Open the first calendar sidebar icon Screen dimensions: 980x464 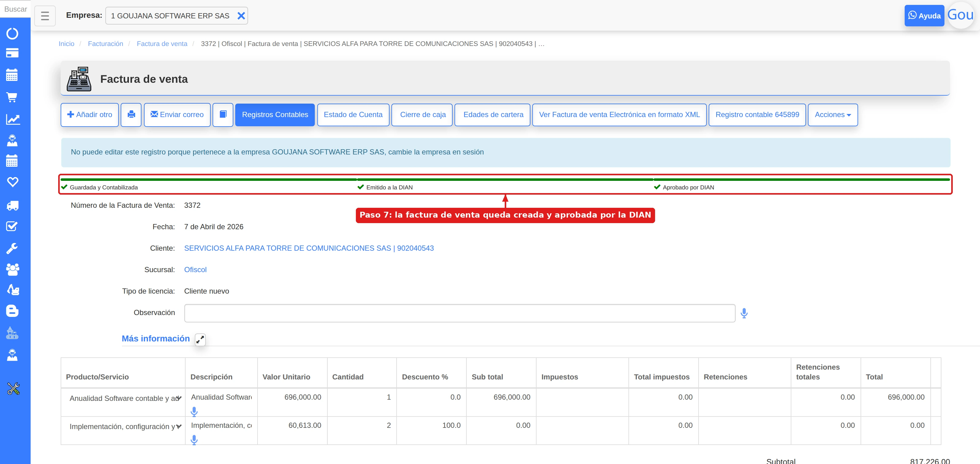pyautogui.click(x=12, y=74)
